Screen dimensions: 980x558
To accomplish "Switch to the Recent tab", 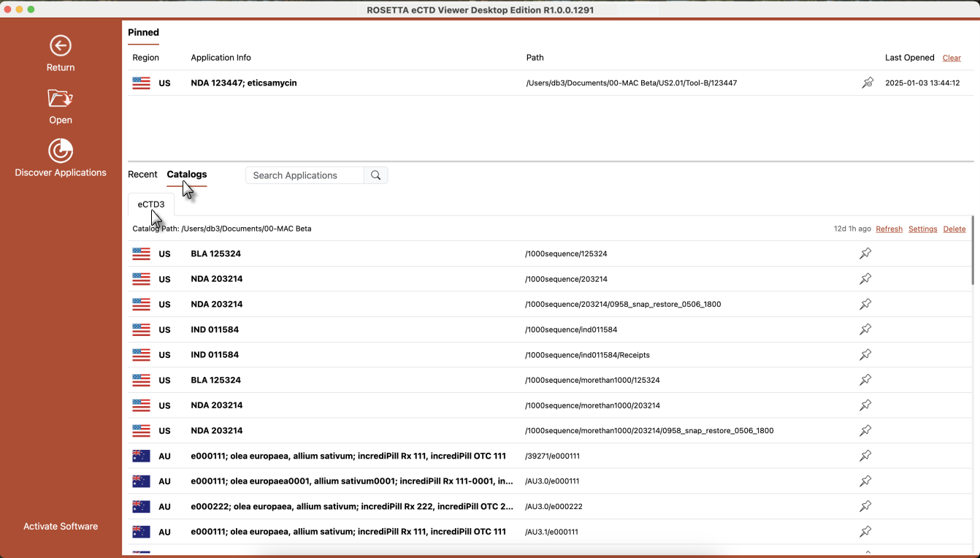I will [142, 175].
